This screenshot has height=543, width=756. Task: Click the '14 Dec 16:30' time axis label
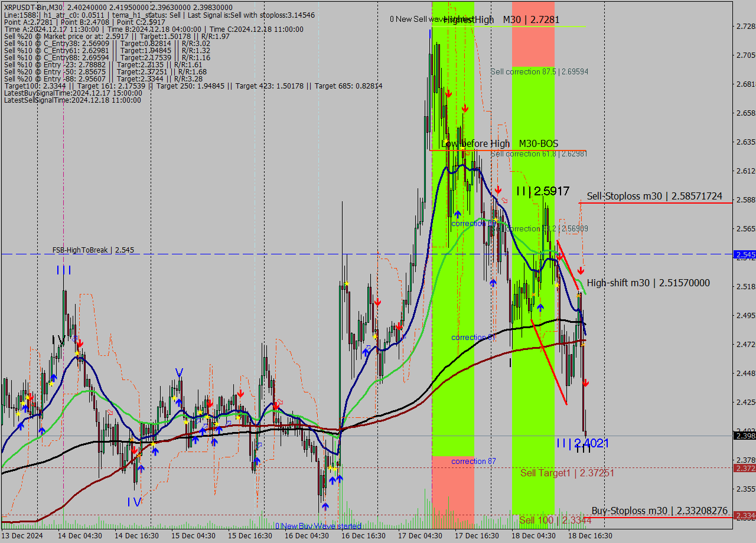click(x=136, y=536)
